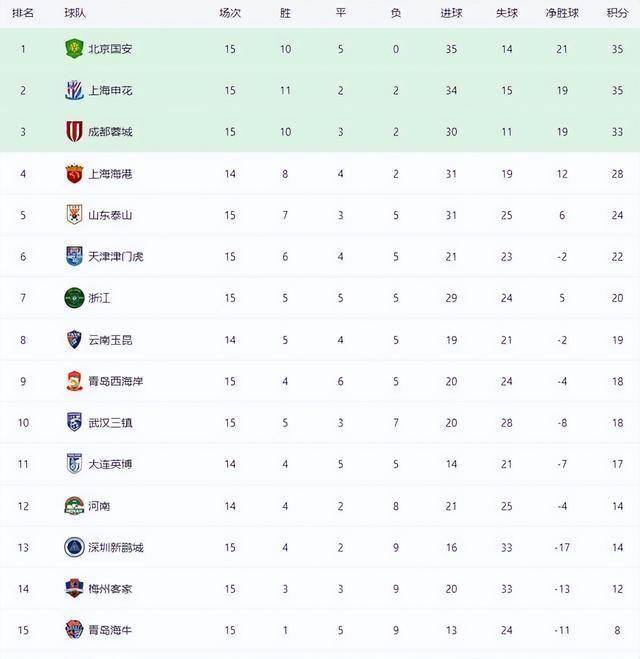The height and width of the screenshot is (659, 640).
Task: Click the 排名 column header
Action: (23, 13)
